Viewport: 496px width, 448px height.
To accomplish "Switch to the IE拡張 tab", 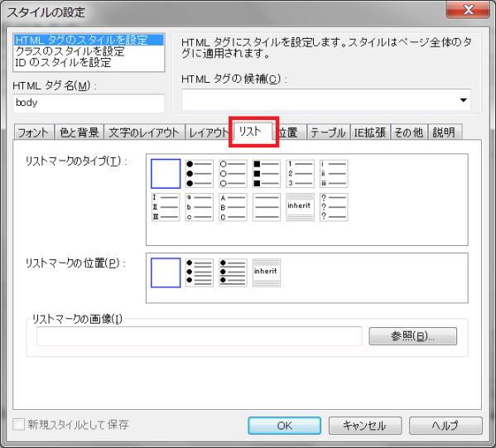I will tap(370, 132).
